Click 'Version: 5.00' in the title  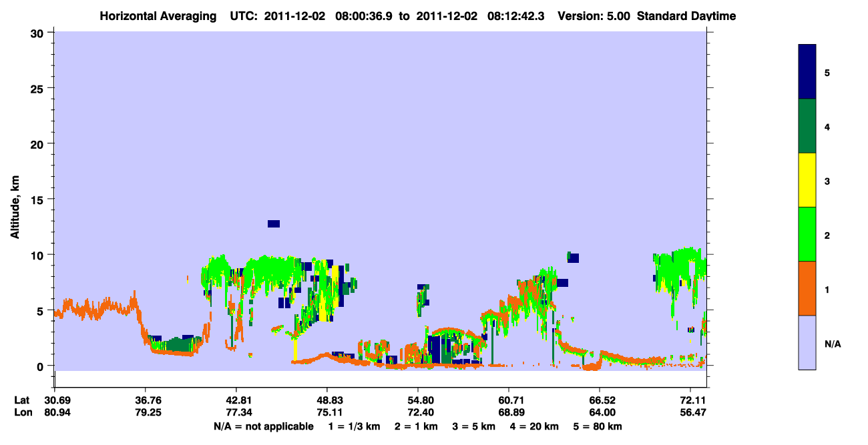[594, 16]
